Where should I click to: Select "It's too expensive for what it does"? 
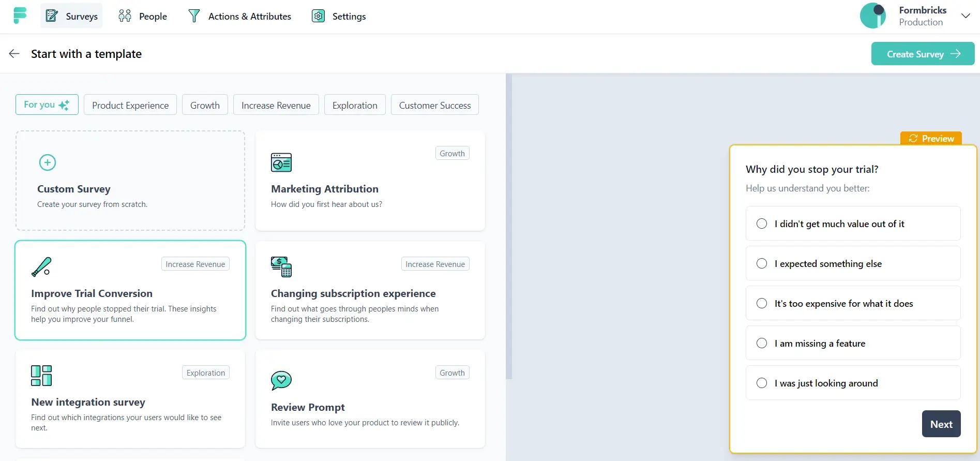[853, 303]
